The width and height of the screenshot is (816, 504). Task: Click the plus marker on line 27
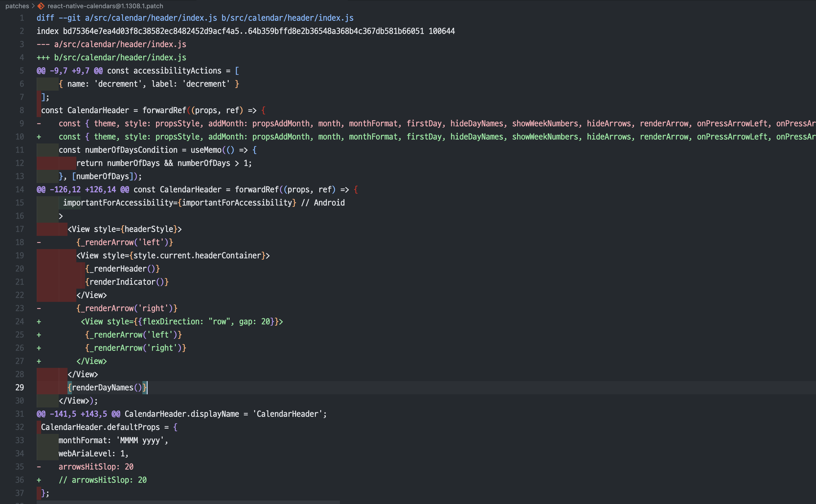pos(39,361)
